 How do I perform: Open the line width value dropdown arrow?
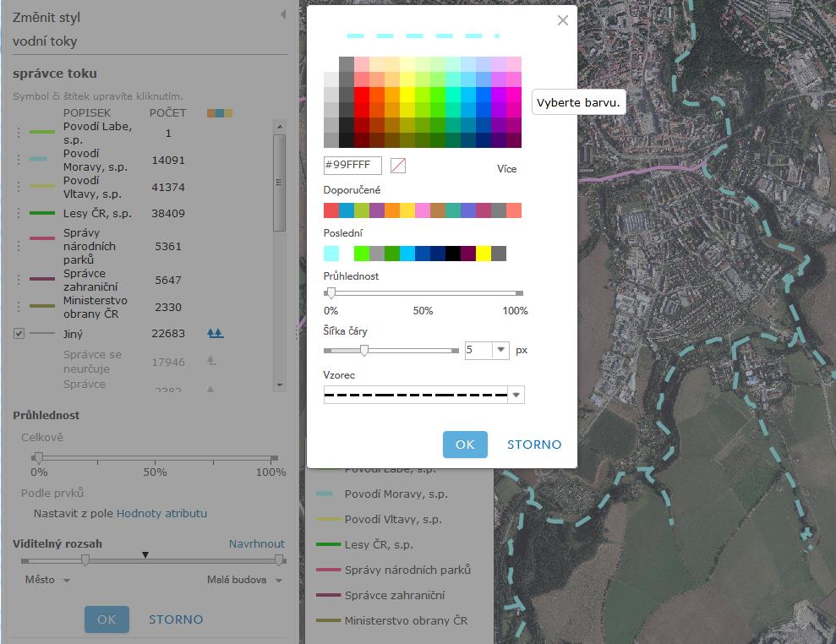point(500,350)
